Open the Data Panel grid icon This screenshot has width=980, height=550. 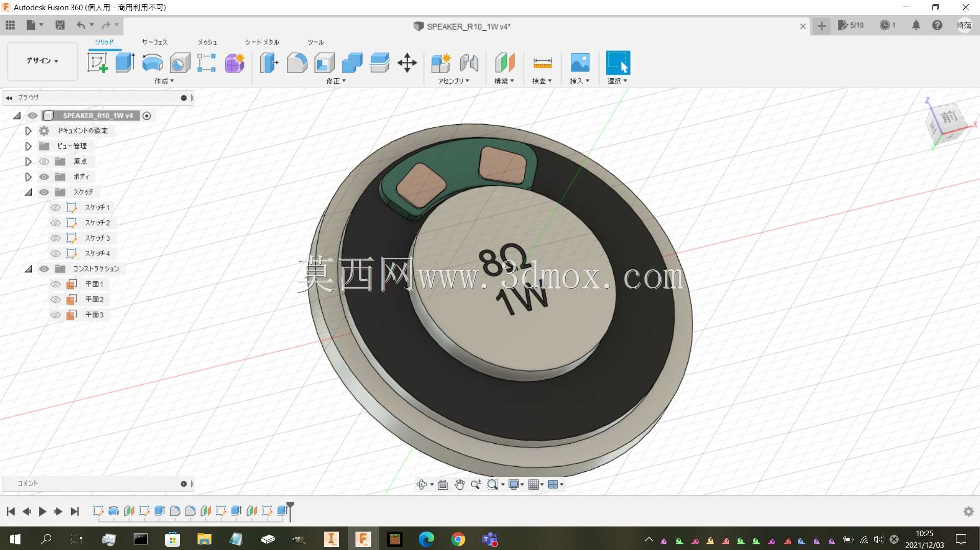[x=10, y=25]
